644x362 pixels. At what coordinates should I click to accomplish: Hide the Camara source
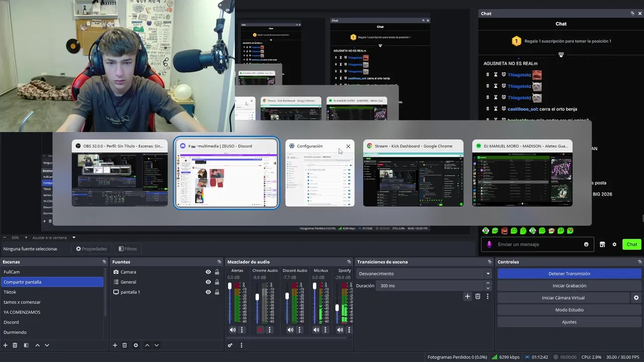pos(208,272)
